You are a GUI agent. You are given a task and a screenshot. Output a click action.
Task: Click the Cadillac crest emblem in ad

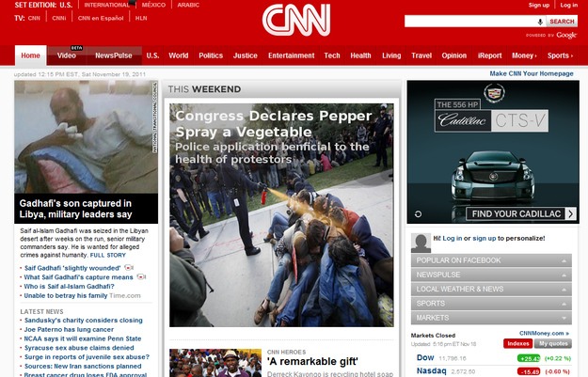pyautogui.click(x=494, y=92)
